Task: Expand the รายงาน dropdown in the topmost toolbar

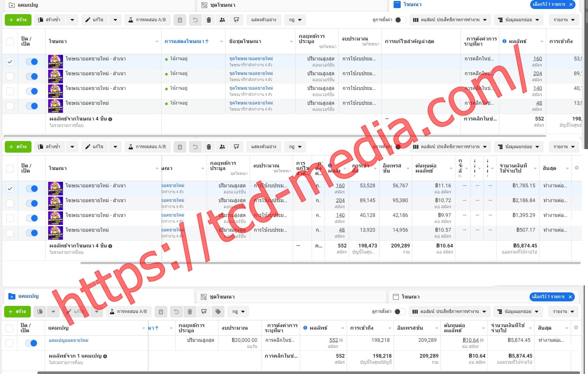Action: pos(564,20)
